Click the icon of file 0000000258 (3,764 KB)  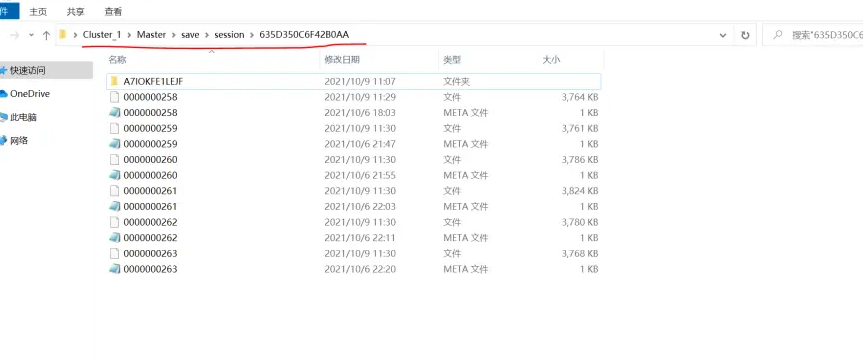click(114, 97)
